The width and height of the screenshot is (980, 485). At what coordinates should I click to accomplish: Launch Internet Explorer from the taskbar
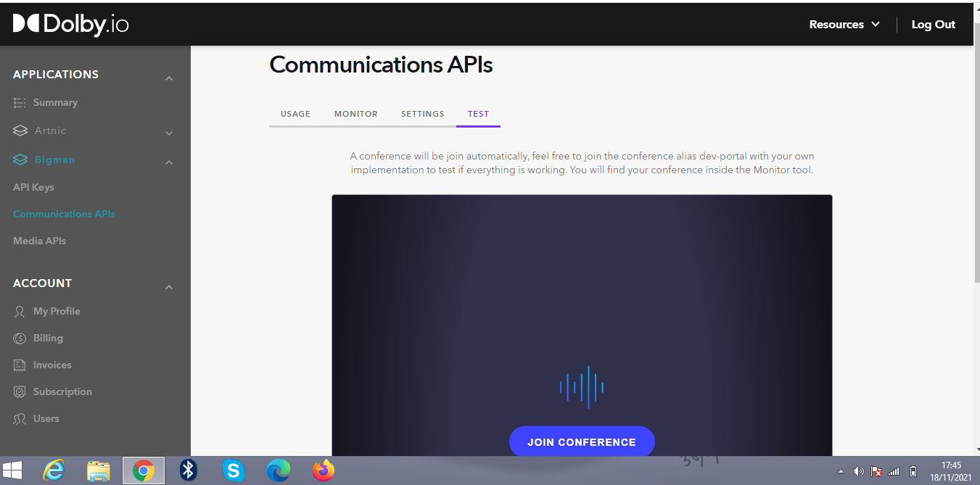(x=54, y=471)
